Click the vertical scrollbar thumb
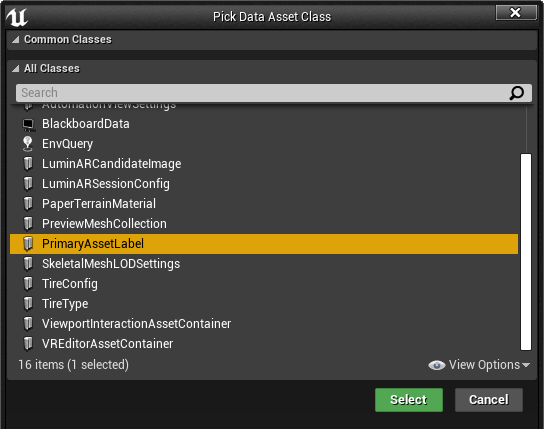The width and height of the screenshot is (544, 429). tap(526, 252)
